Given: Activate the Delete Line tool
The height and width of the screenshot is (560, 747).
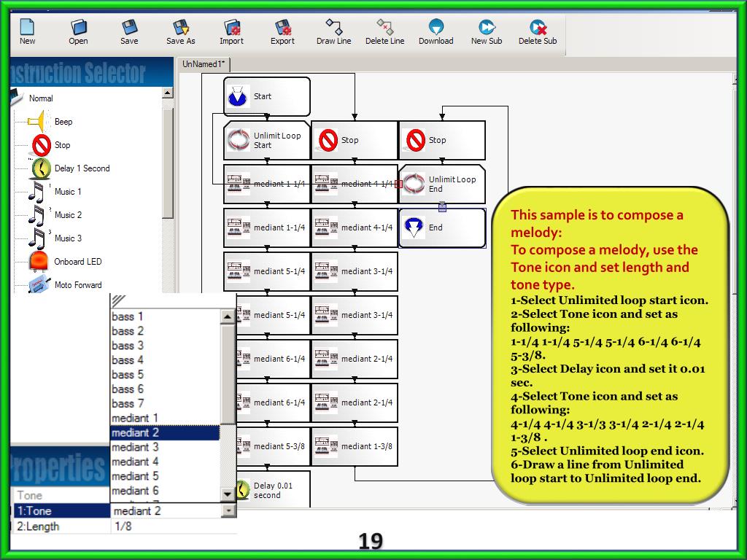Looking at the screenshot, I should tap(385, 31).
